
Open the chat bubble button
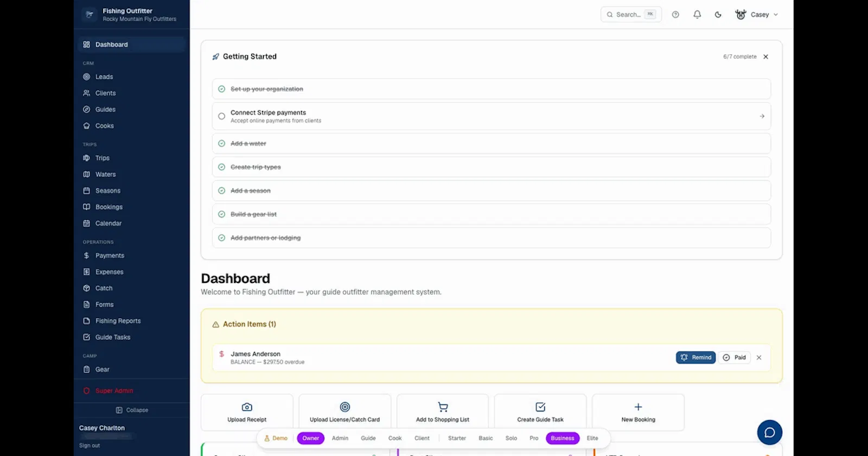point(769,433)
